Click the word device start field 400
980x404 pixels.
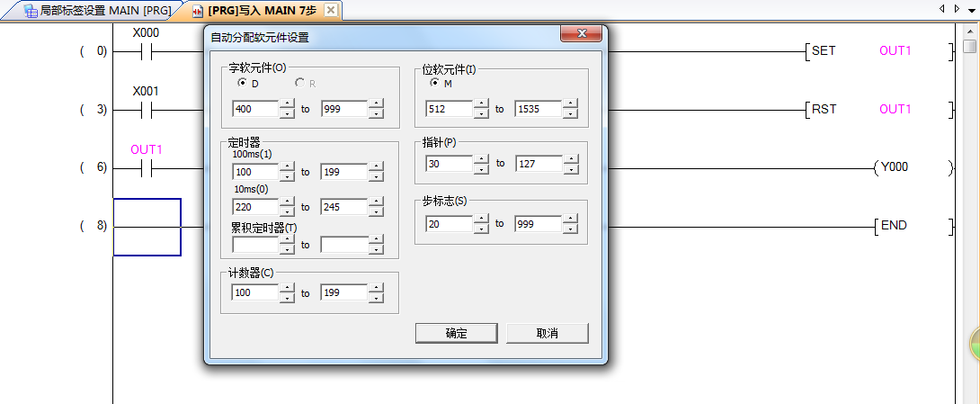[254, 109]
